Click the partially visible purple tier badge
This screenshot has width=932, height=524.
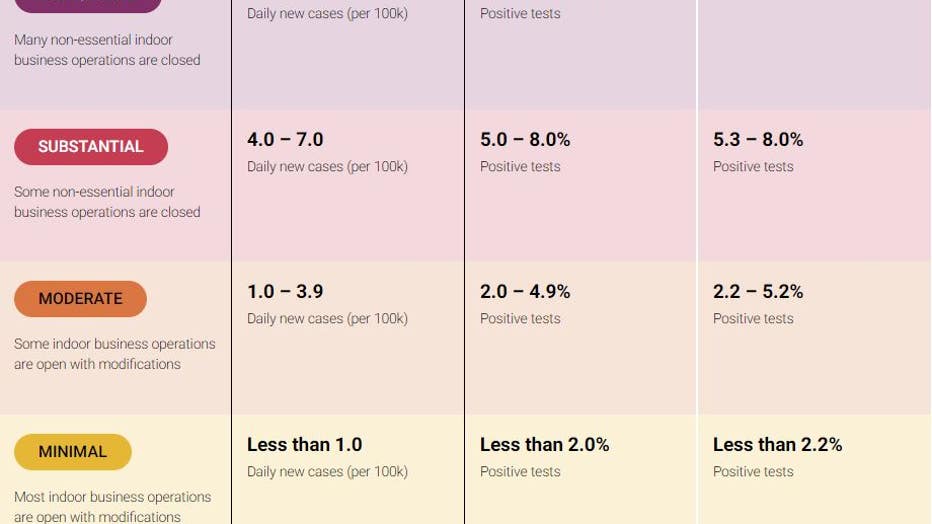87,6
